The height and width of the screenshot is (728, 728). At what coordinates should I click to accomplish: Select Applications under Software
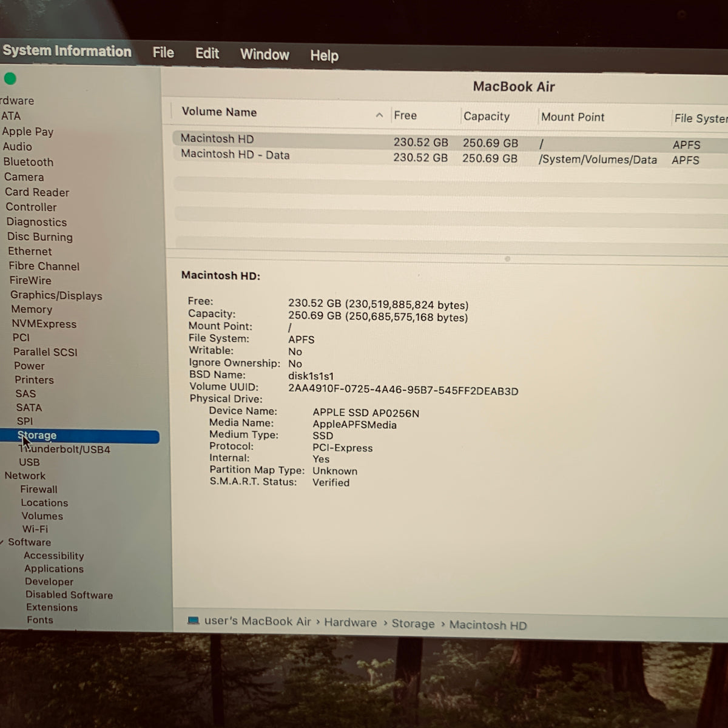[54, 569]
